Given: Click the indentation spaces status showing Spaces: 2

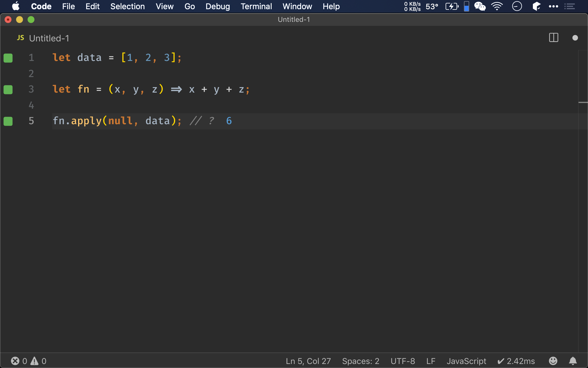Looking at the screenshot, I should click(x=361, y=361).
